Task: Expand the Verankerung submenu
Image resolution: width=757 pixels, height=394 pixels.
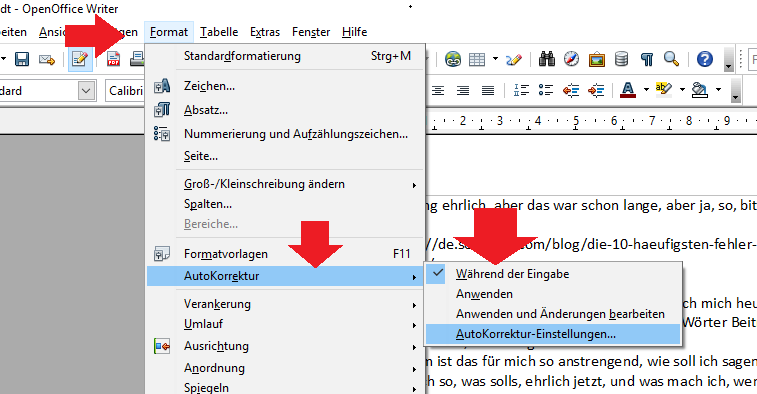Action: 285,304
